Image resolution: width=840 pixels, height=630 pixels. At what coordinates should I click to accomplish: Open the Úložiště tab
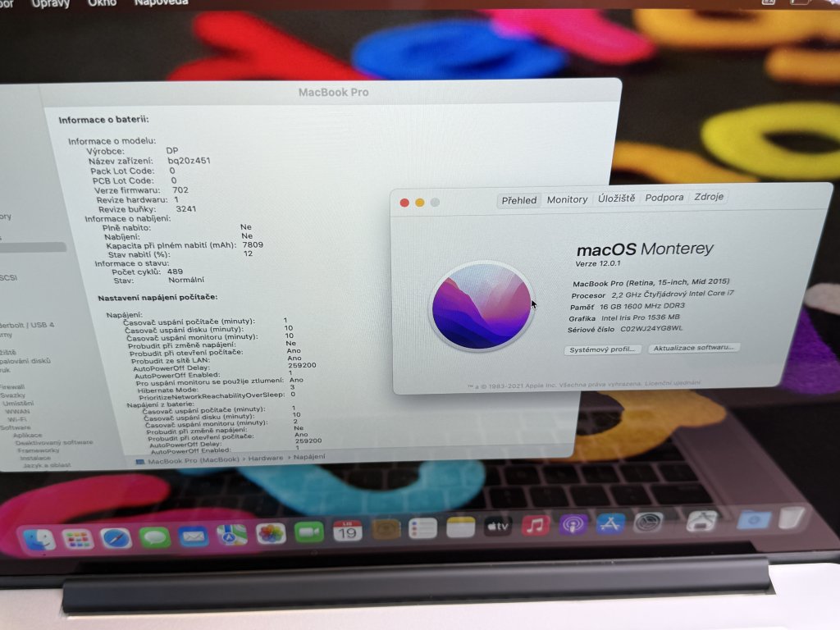coord(617,199)
